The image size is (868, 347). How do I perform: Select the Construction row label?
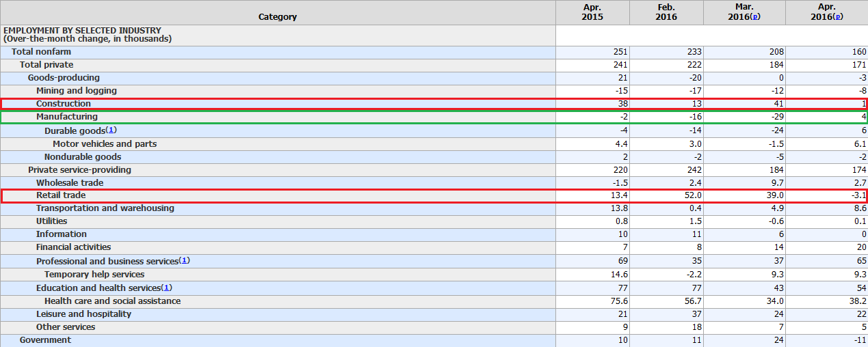pyautogui.click(x=64, y=104)
